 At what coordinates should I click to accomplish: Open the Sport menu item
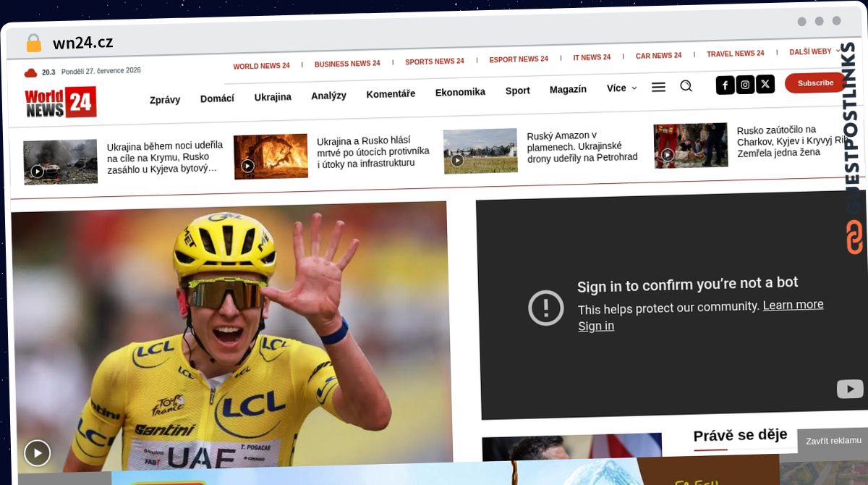tap(517, 90)
